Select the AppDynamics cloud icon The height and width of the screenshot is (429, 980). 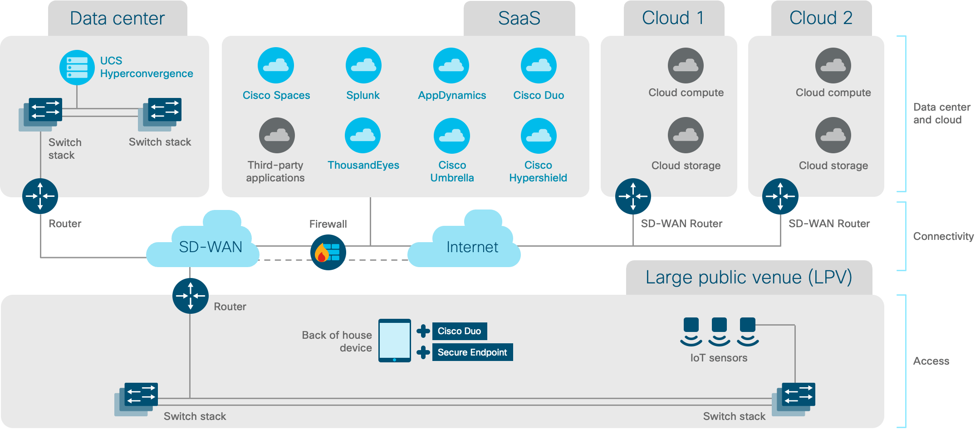451,65
